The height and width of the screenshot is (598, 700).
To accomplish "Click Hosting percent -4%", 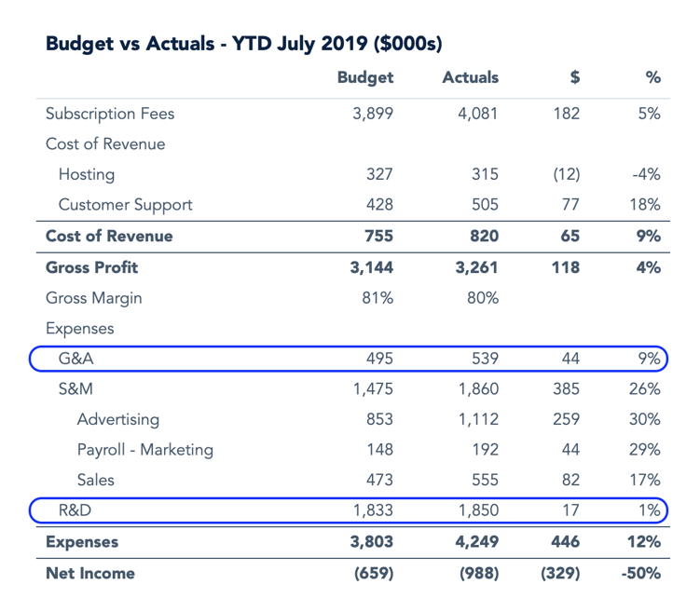I will point(646,174).
